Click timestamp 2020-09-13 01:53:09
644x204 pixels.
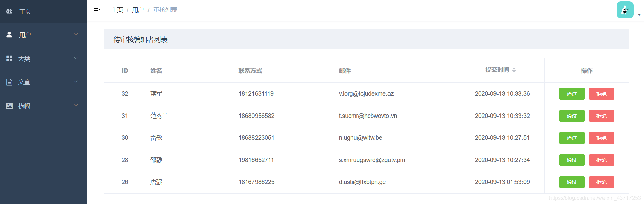pos(502,182)
